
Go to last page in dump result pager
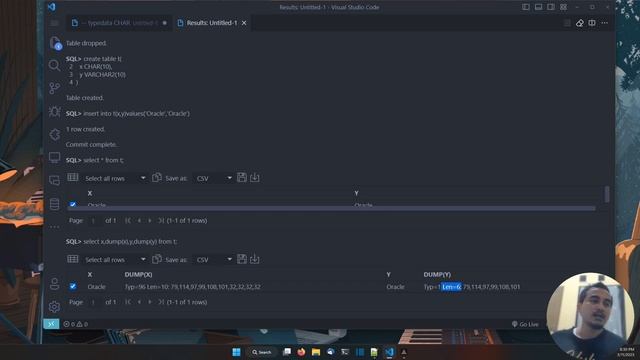coord(161,302)
